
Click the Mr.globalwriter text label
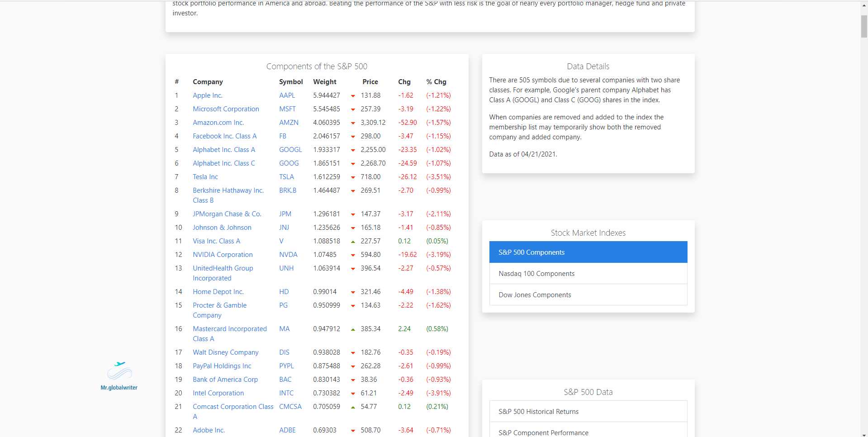click(x=119, y=388)
